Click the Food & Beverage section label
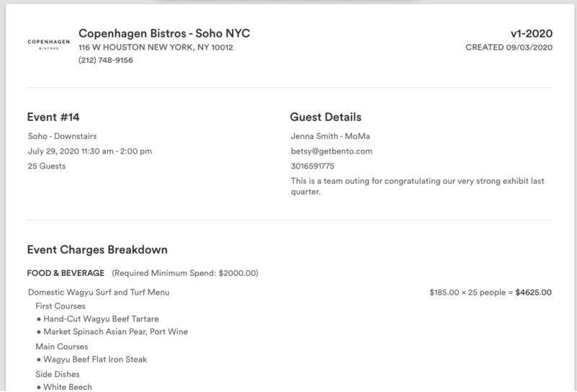This screenshot has width=577, height=392. coord(66,273)
